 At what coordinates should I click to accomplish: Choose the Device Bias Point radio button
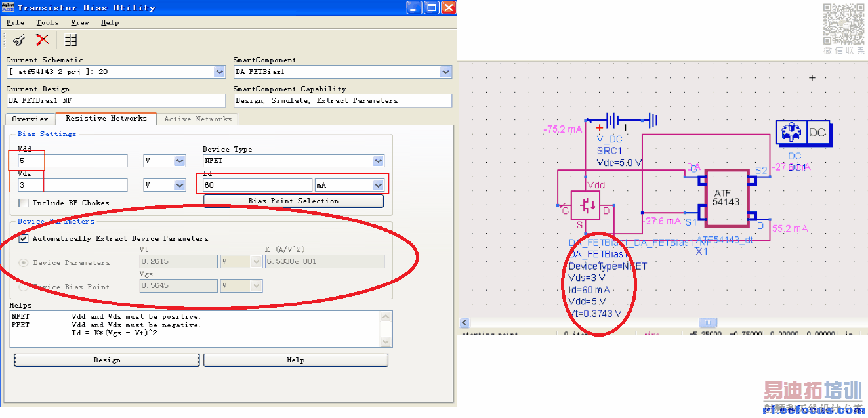click(x=24, y=287)
